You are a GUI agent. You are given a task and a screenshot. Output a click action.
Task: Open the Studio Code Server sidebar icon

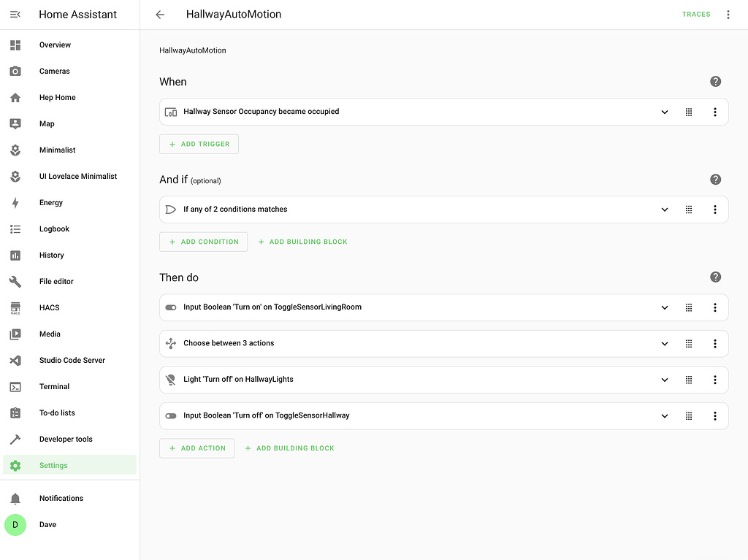click(x=15, y=361)
